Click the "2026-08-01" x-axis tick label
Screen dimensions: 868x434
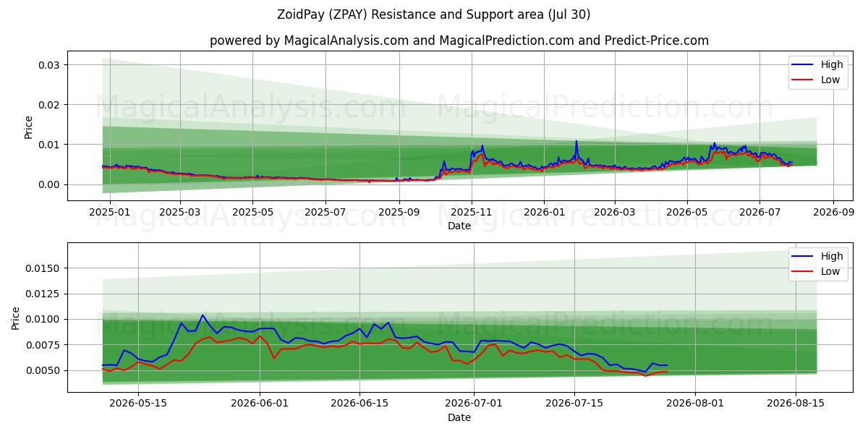[x=695, y=404]
